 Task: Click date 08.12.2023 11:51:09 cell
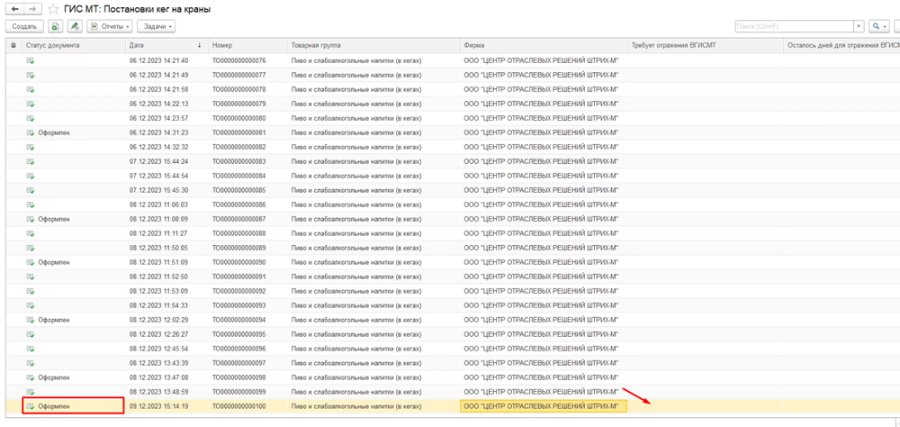pyautogui.click(x=159, y=262)
